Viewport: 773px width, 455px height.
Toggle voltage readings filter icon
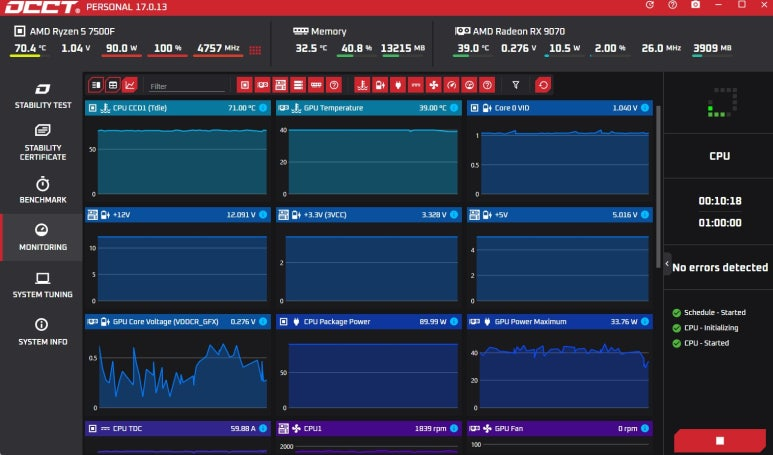(380, 85)
